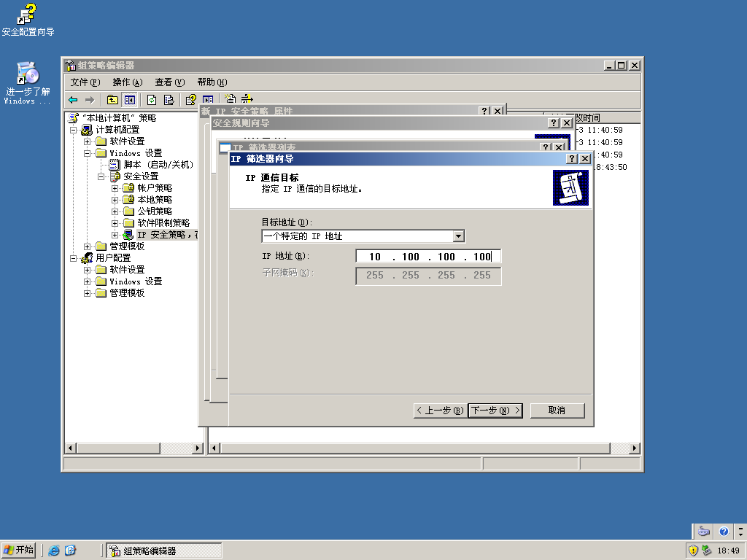
Task: Click the 脚本 (启动/关机) script icon
Action: click(115, 165)
